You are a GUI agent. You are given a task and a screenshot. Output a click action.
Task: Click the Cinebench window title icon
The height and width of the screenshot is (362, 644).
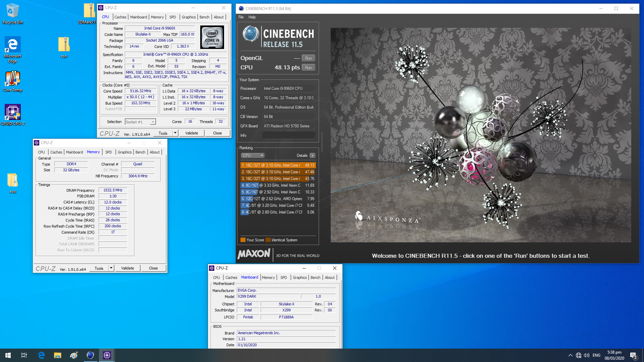click(x=241, y=8)
